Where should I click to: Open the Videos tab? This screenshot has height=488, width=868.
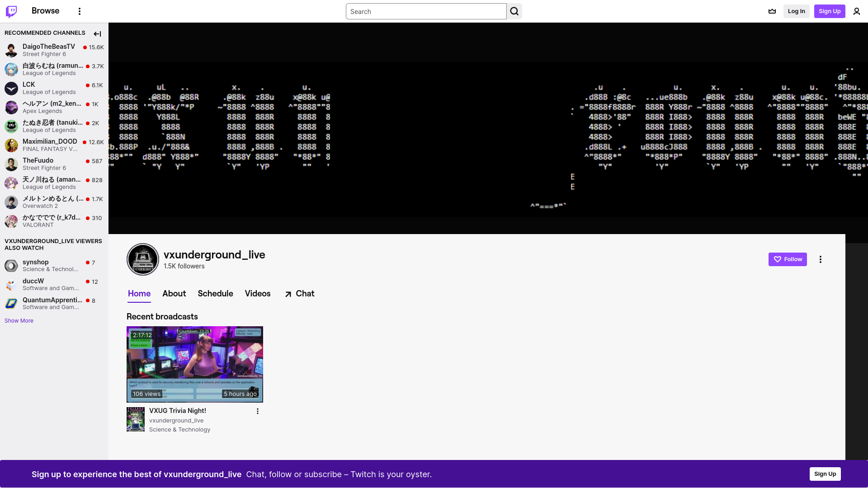pyautogui.click(x=258, y=294)
